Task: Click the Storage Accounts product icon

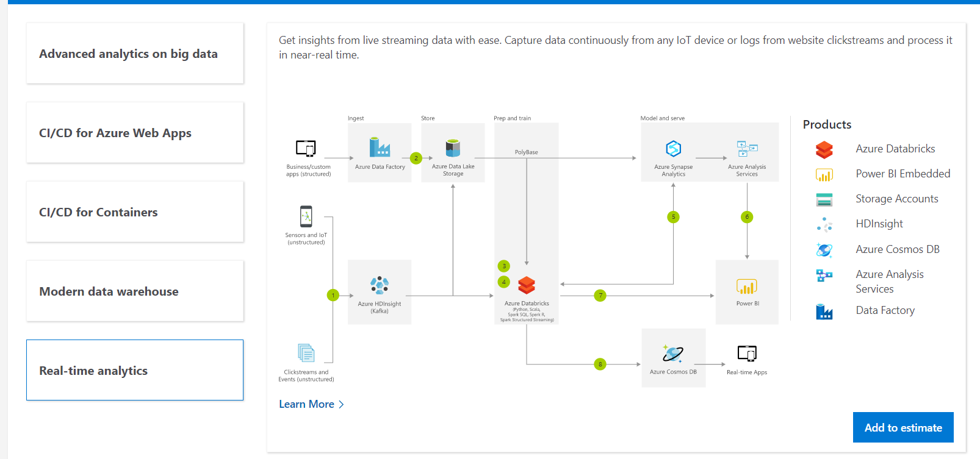Action: (824, 199)
